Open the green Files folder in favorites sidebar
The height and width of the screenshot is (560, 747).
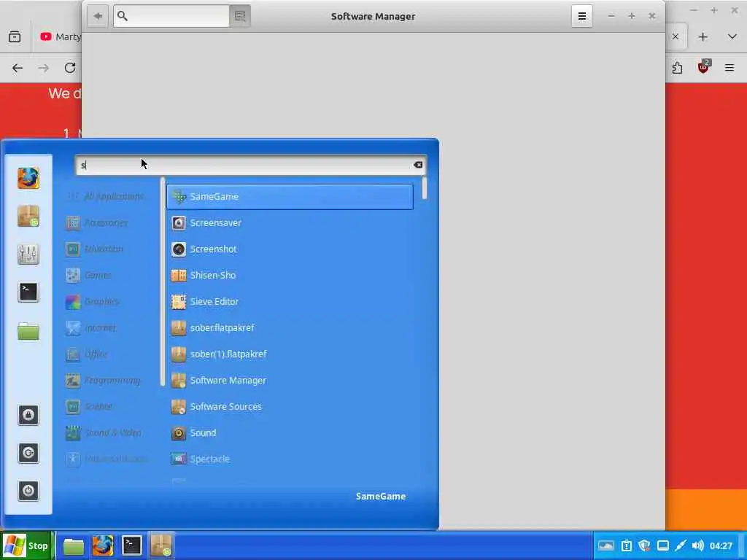[28, 330]
